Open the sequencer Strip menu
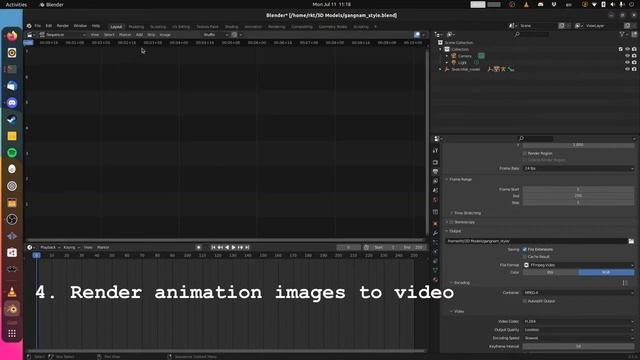Viewport: 640px width, 360px height. 151,35
